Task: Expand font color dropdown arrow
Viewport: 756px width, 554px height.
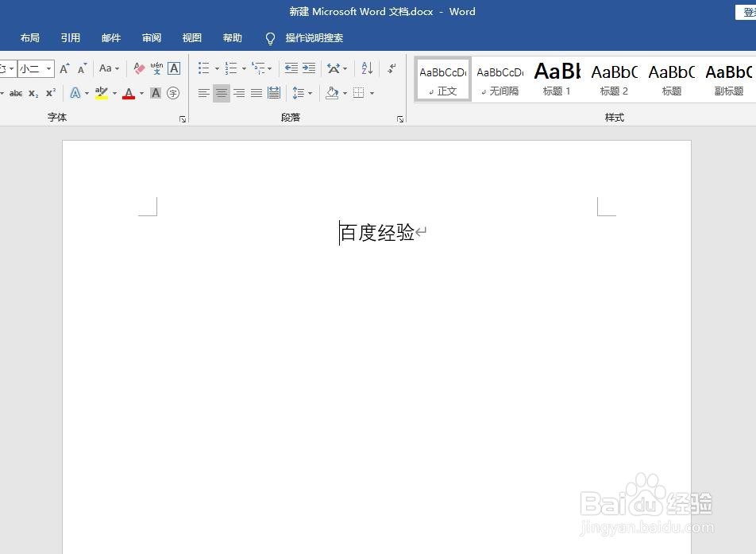Action: point(141,93)
